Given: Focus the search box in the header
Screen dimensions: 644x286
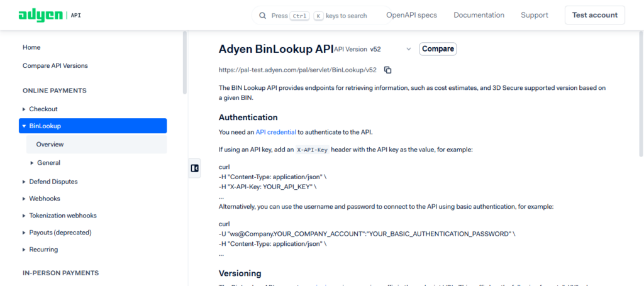Looking at the screenshot, I should click(321, 16).
